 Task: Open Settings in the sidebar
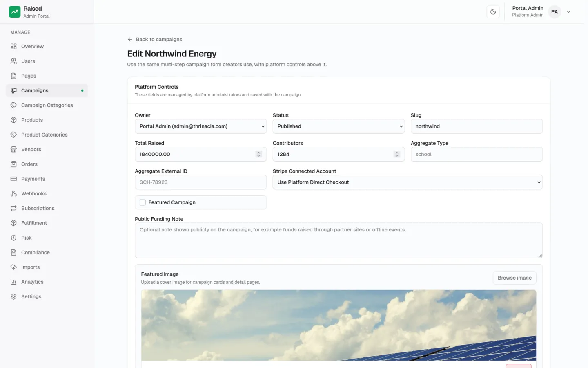click(47, 296)
